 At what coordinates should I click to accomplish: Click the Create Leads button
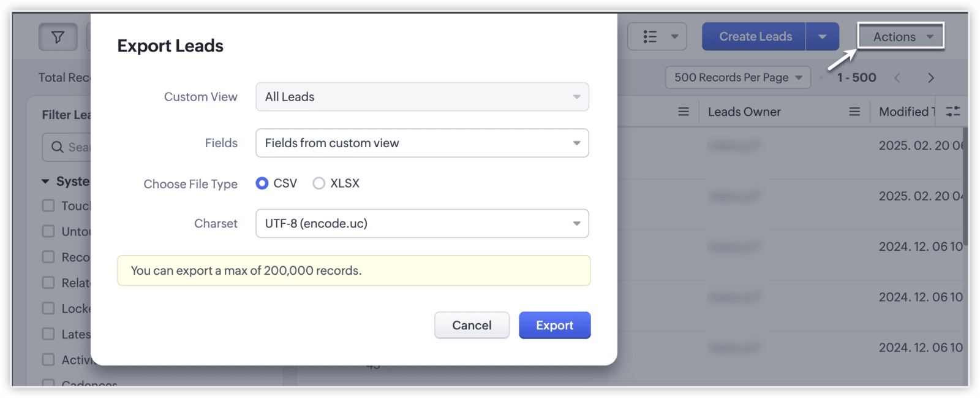[755, 37]
